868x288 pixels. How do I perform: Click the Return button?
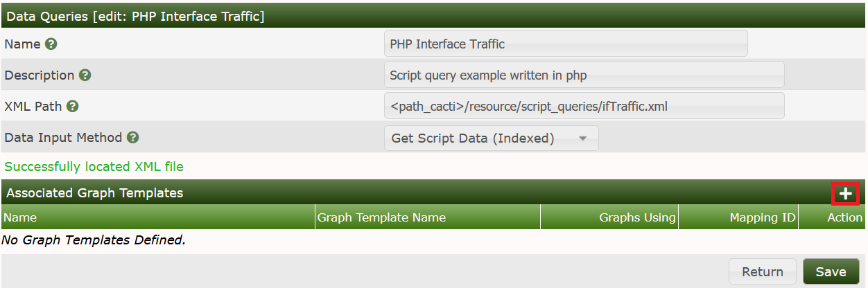763,271
